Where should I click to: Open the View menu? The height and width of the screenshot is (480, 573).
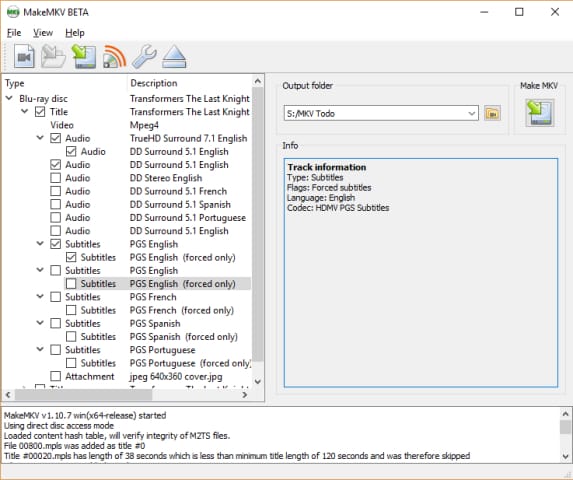(43, 33)
